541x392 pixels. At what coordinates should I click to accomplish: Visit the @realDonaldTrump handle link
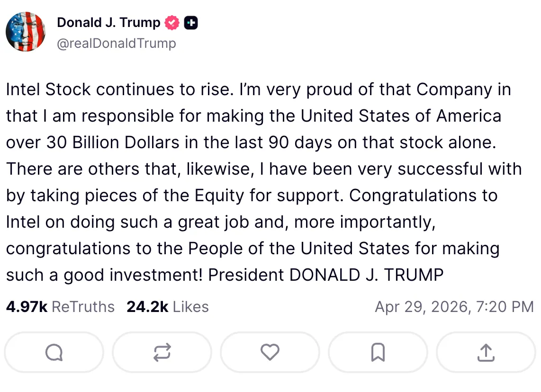pos(117,44)
